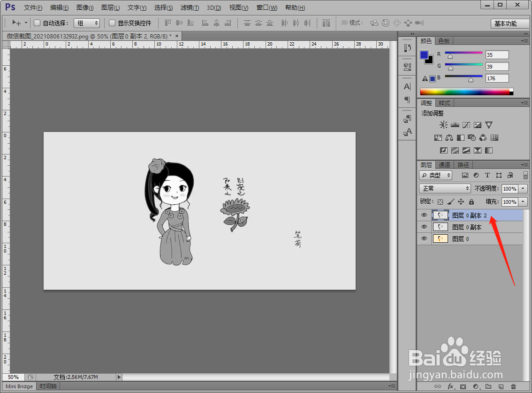The image size is (532, 393).
Task: Add a Color Balance adjustment
Action: click(449, 138)
